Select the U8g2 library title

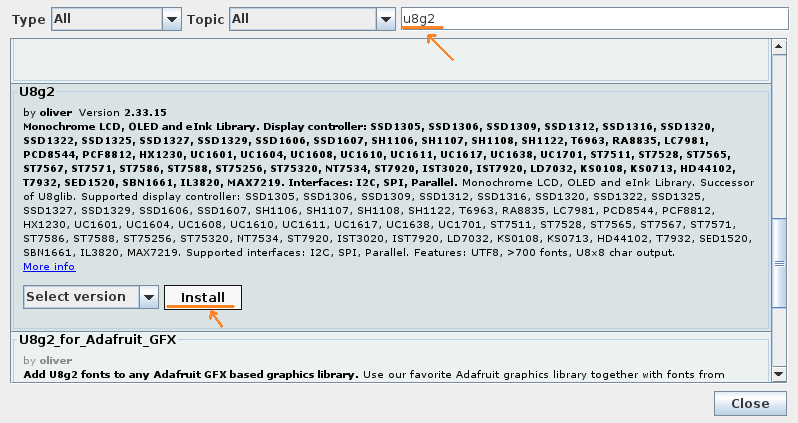pyautogui.click(x=37, y=92)
